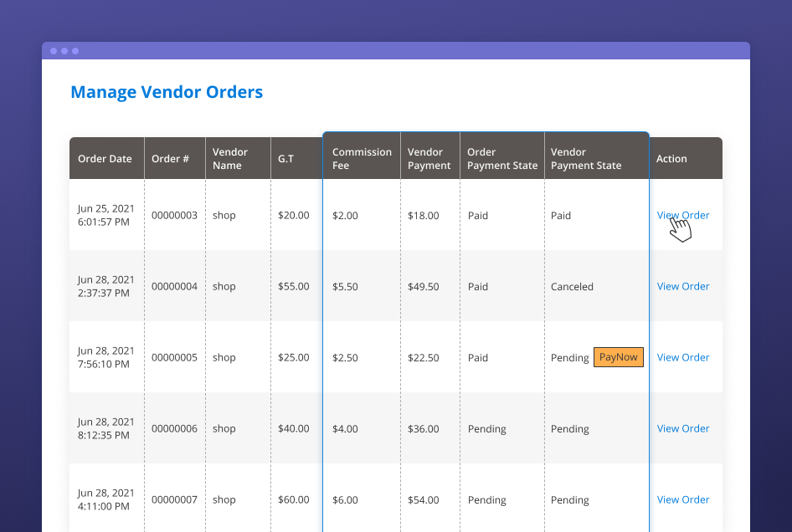Select the $2.50 commission fee
The height and width of the screenshot is (532, 792).
345,358
